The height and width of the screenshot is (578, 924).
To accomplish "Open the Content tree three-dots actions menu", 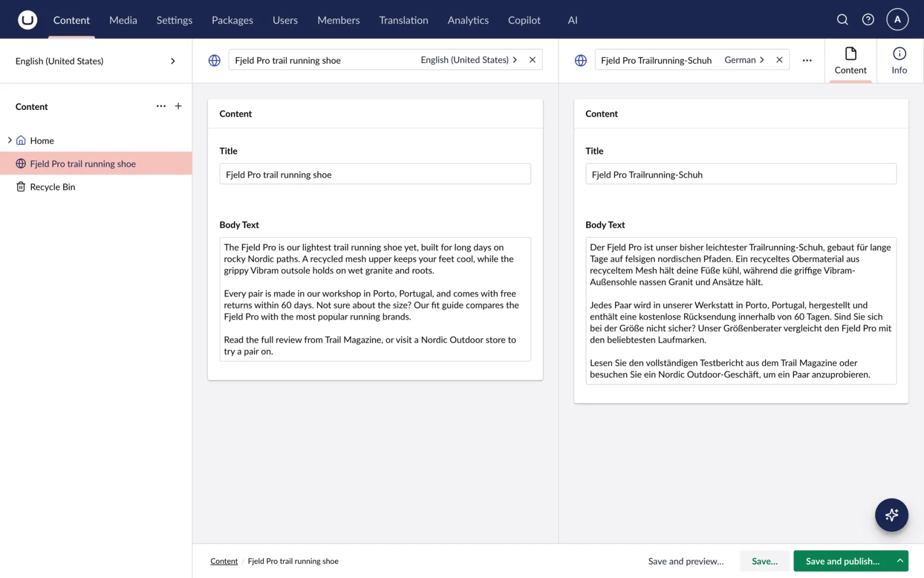I will 161,106.
